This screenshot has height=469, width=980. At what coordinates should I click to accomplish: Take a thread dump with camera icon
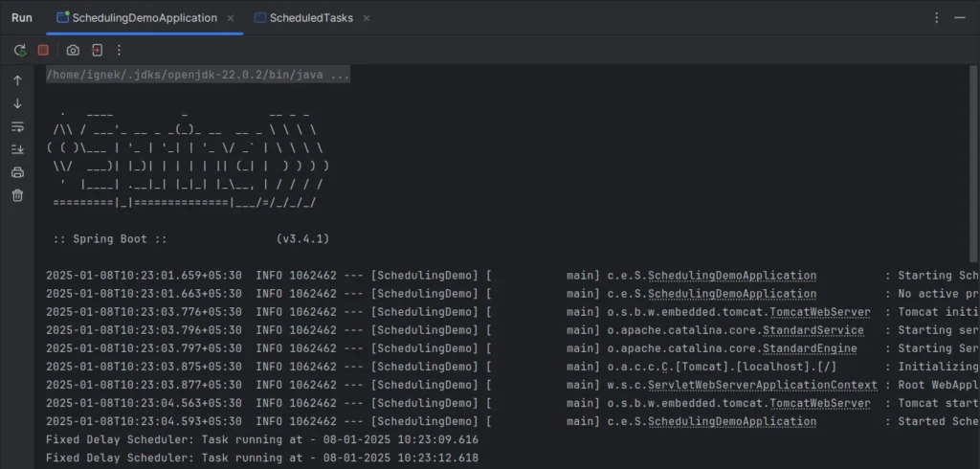73,50
